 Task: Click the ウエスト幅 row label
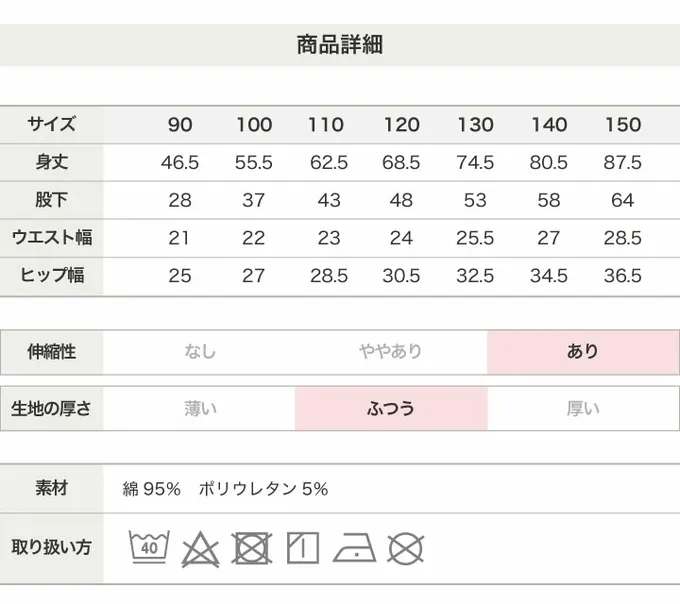coord(51,238)
